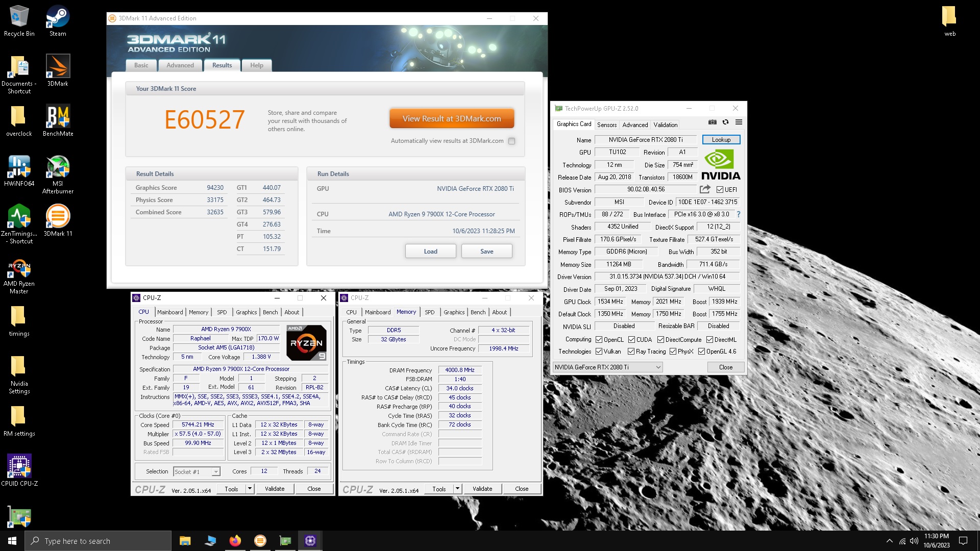The height and width of the screenshot is (551, 980).
Task: Show hidden system tray icons
Action: click(889, 541)
